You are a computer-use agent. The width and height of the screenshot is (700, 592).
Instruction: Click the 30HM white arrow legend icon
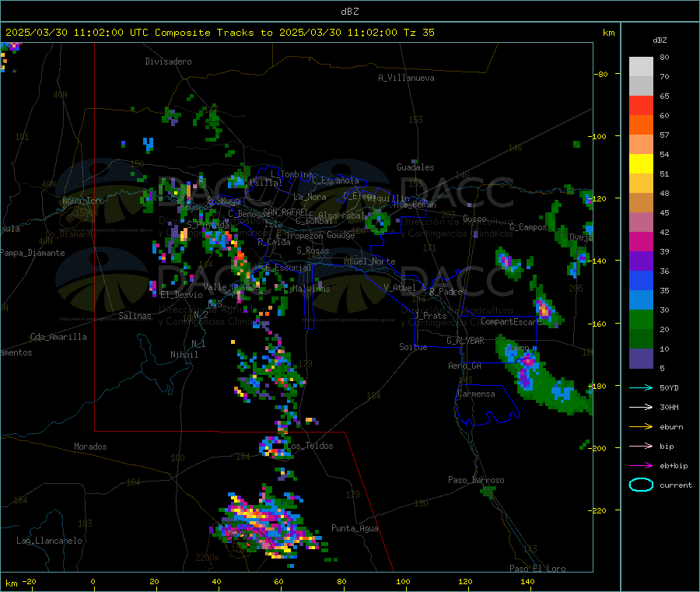pyautogui.click(x=641, y=407)
